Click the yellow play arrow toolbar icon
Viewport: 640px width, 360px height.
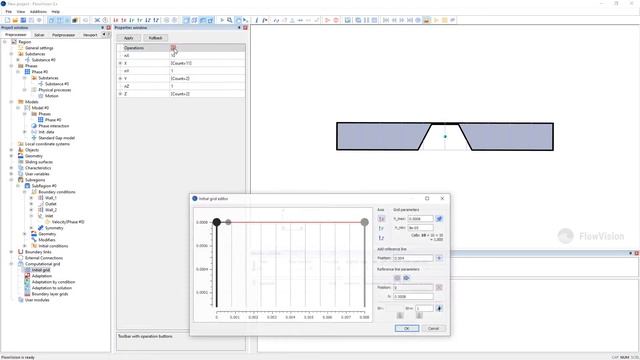pos(436,20)
